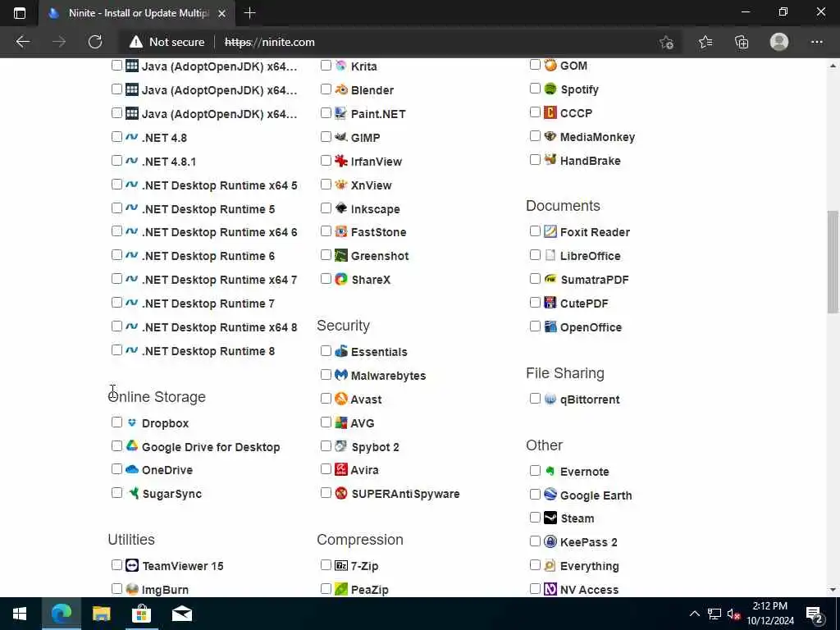Screen dimensions: 840x630
Task: Open the Windows Start menu
Action: click(20, 614)
